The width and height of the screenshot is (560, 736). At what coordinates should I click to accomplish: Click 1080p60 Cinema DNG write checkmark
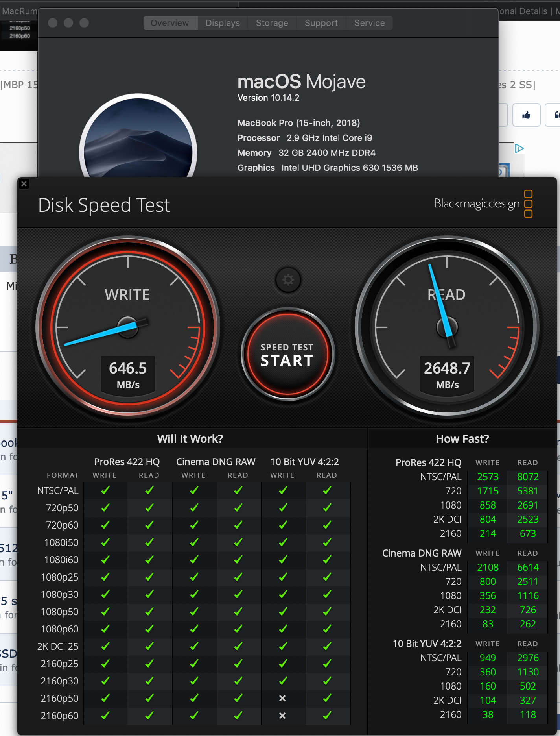pos(194,629)
